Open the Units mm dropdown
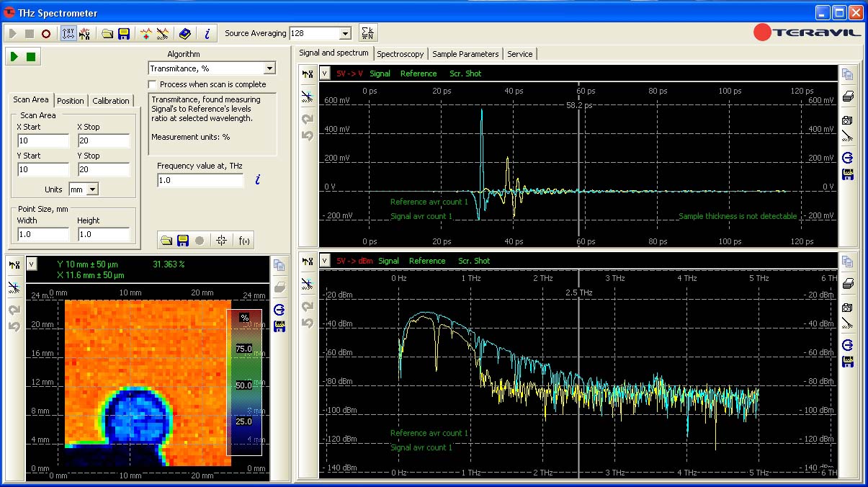The width and height of the screenshot is (868, 487). tap(91, 189)
